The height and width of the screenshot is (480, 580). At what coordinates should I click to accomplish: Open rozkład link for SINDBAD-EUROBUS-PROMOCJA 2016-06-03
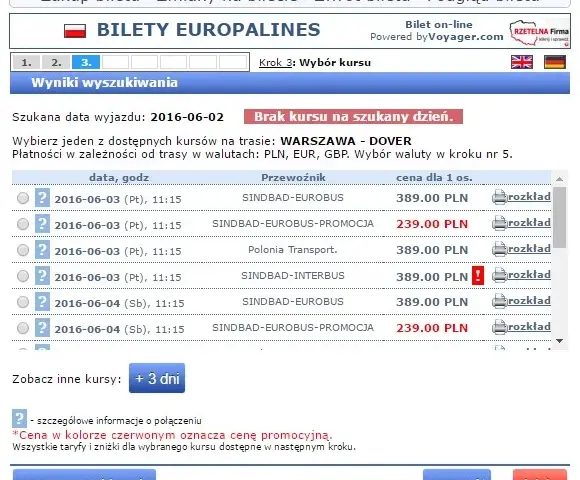(529, 223)
